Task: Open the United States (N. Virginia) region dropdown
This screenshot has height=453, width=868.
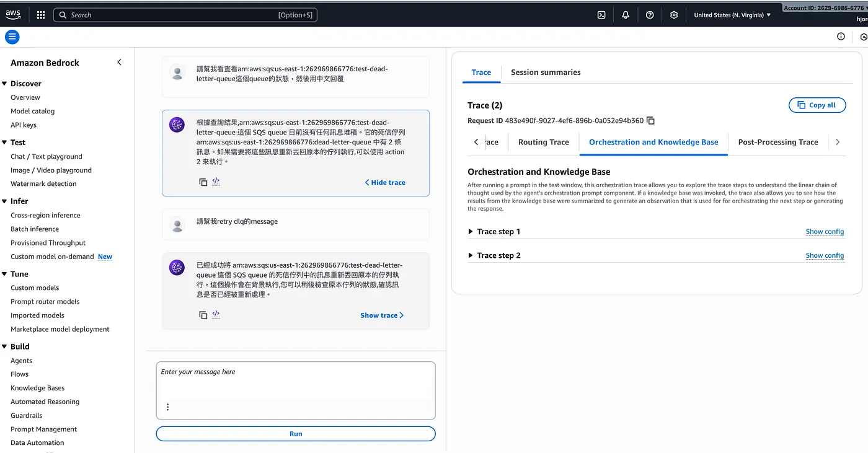Action: point(732,15)
